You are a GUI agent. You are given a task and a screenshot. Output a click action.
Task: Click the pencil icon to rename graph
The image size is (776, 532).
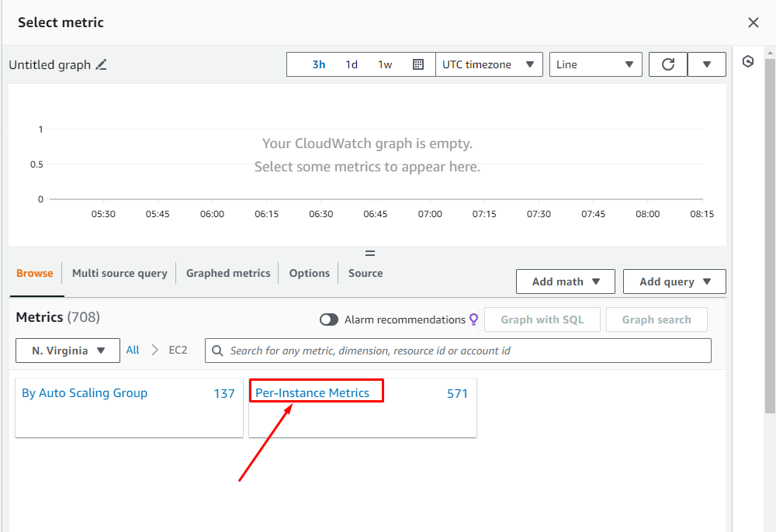[101, 65]
